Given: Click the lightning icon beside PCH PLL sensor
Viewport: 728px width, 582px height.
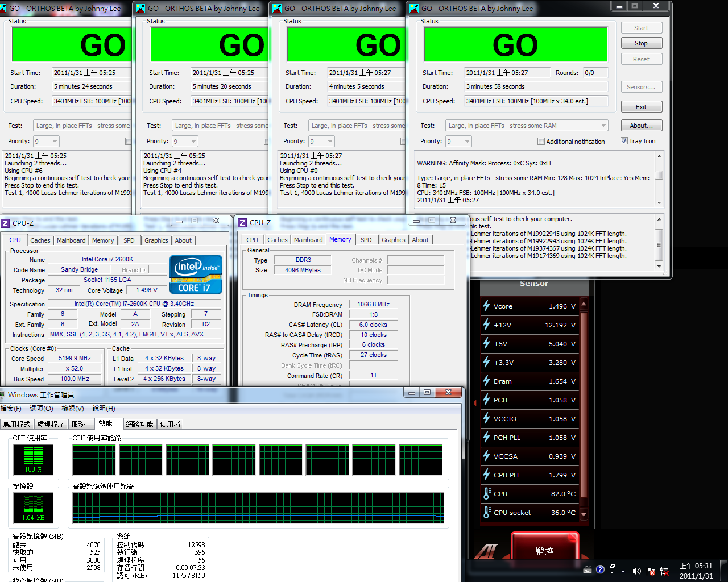Looking at the screenshot, I should (486, 437).
